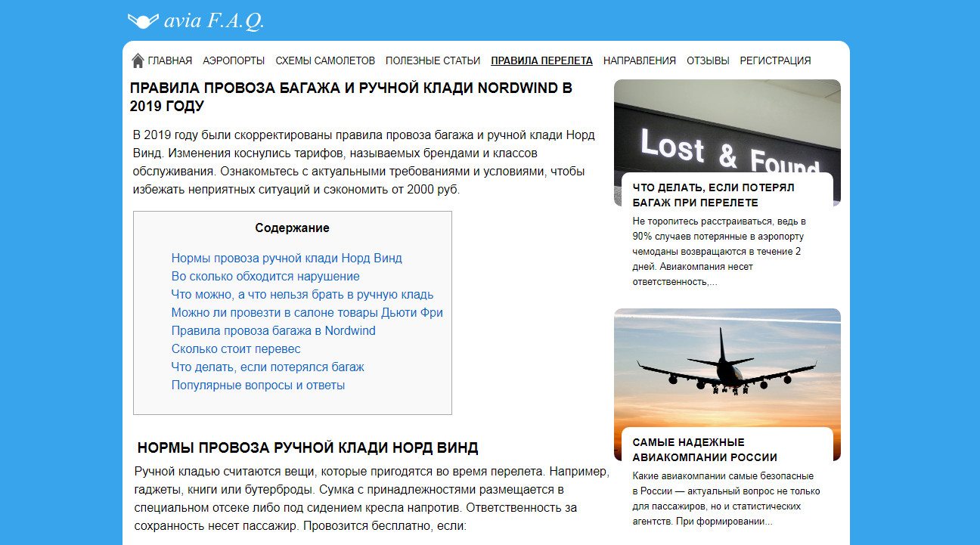This screenshot has width=980, height=545.
Task: Click the main heading about NORDWIND baggage rules
Action: click(x=351, y=97)
